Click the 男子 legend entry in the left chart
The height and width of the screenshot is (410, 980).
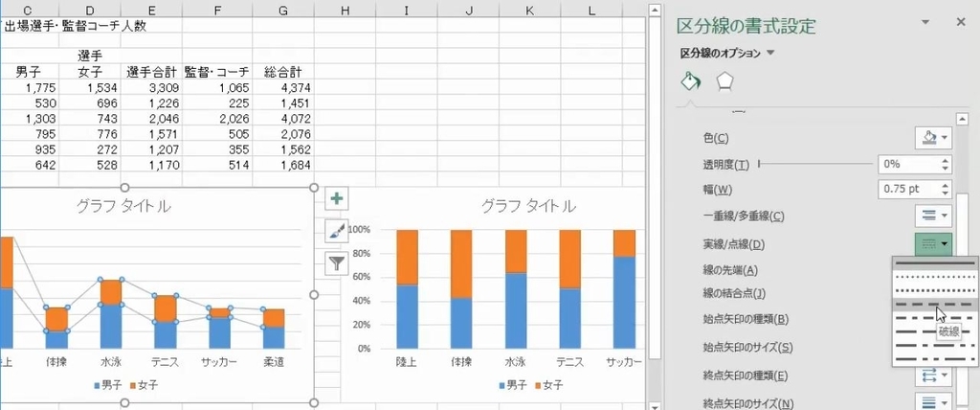(107, 385)
